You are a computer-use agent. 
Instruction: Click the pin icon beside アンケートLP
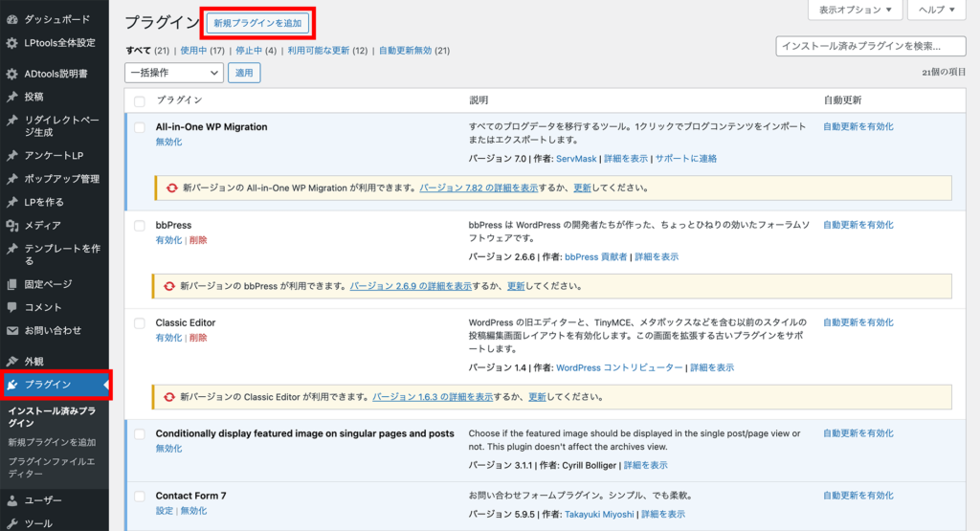pyautogui.click(x=11, y=156)
